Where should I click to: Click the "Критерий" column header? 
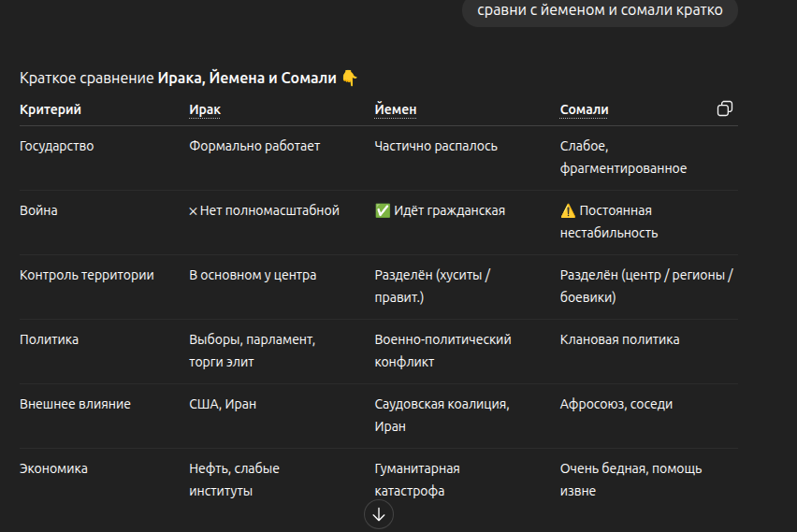pyautogui.click(x=51, y=109)
